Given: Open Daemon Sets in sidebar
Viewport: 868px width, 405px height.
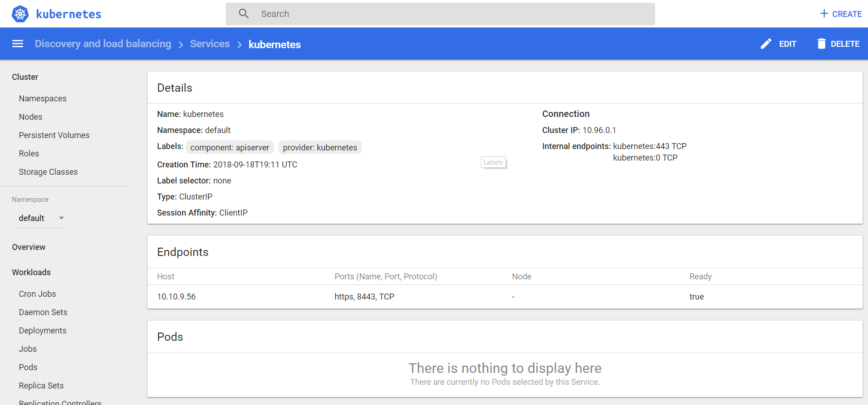Looking at the screenshot, I should [43, 312].
